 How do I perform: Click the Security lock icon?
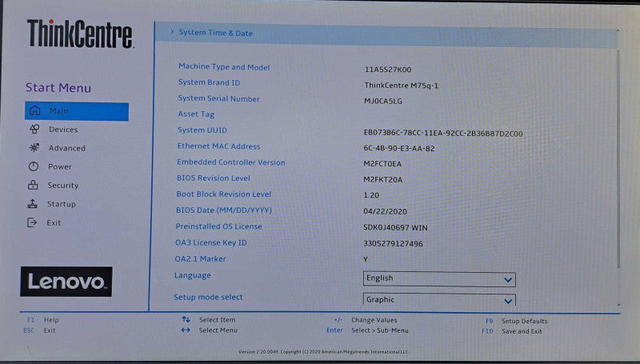click(33, 185)
